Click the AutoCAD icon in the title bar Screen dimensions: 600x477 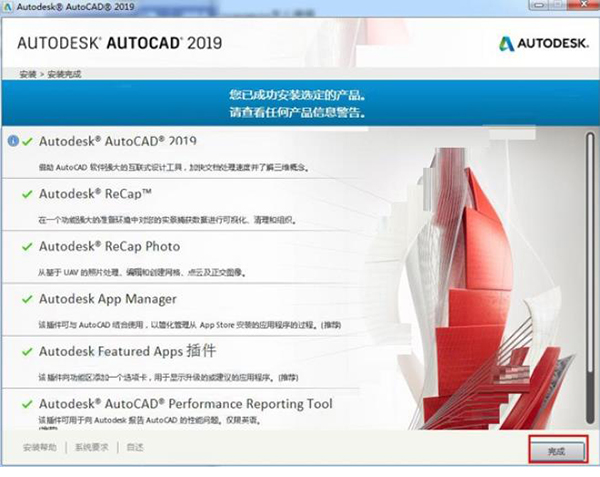[8, 7]
